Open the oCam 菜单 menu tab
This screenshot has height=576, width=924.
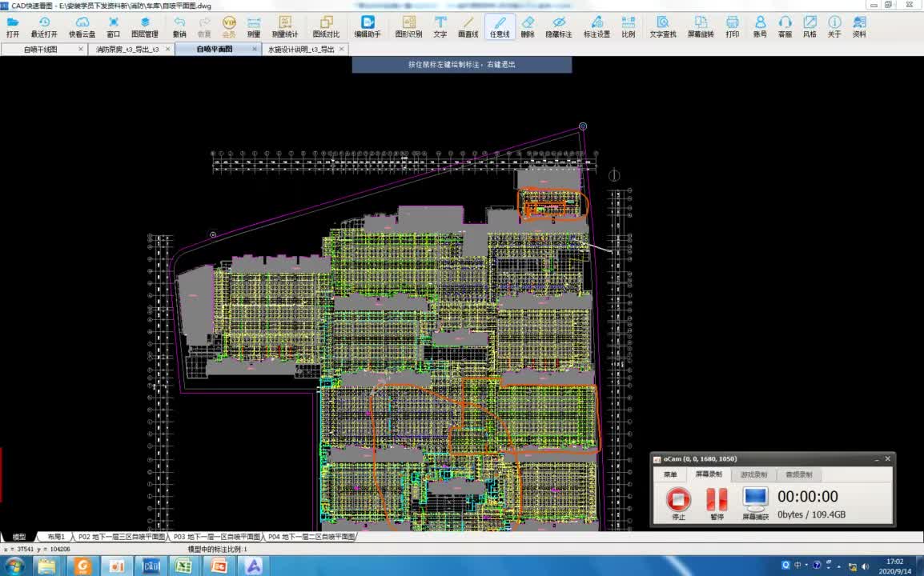coord(669,474)
